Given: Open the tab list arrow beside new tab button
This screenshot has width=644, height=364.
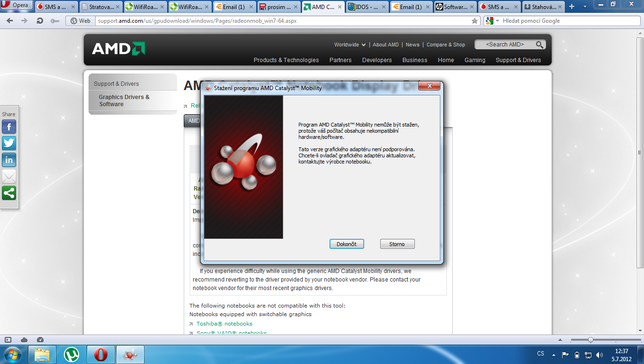Looking at the screenshot, I should [x=585, y=7].
